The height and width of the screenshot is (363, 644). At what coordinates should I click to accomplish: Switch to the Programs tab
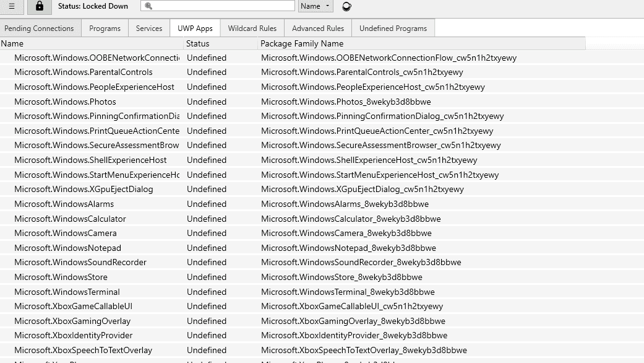point(105,28)
